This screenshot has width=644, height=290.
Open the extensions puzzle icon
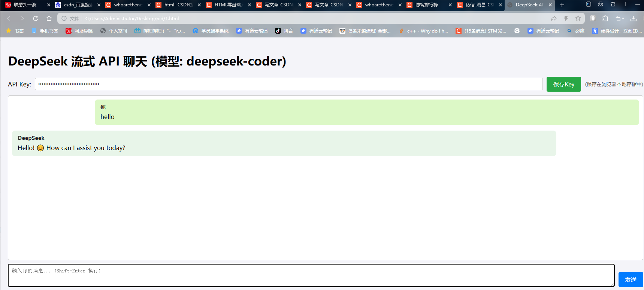pyautogui.click(x=605, y=18)
